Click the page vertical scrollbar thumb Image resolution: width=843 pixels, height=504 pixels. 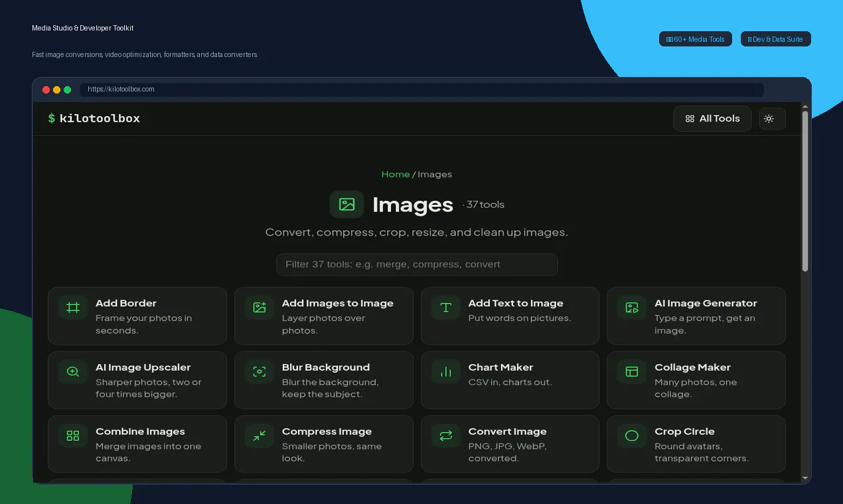805,191
